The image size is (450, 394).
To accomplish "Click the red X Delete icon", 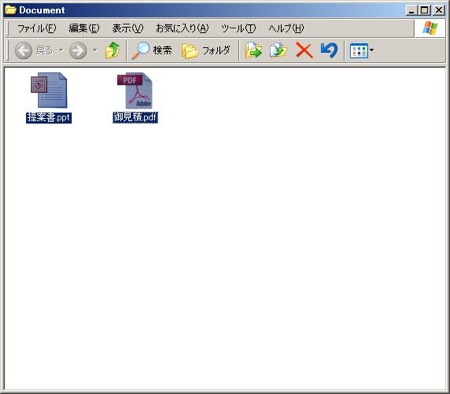I will pyautogui.click(x=304, y=51).
